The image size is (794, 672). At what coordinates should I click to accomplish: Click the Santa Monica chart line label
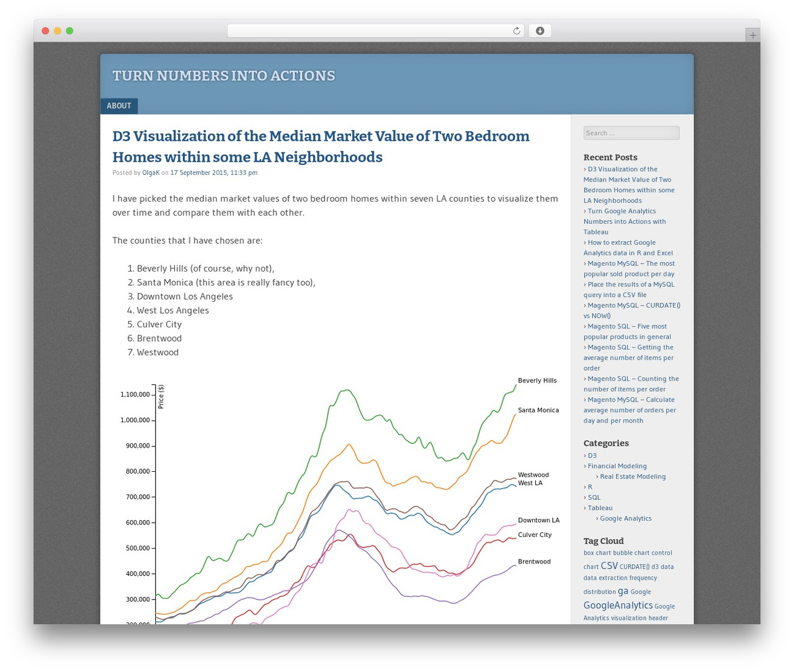538,410
